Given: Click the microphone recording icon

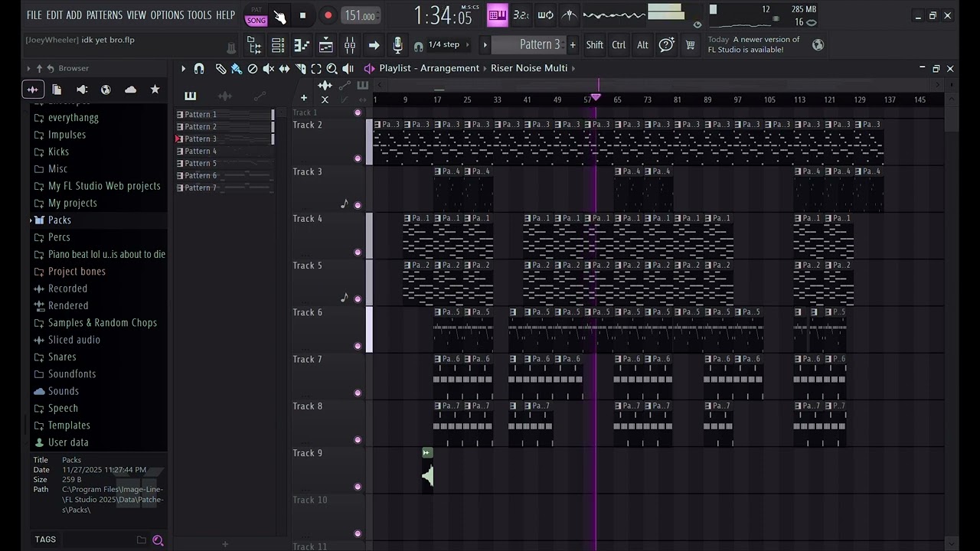Looking at the screenshot, I should point(397,45).
